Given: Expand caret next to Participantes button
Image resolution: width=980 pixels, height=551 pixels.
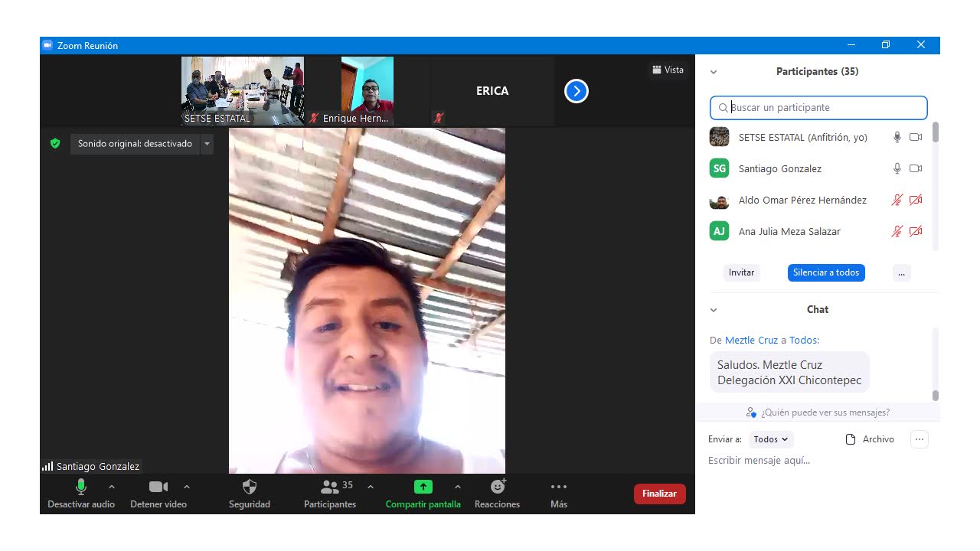Looking at the screenshot, I should pyautogui.click(x=371, y=487).
